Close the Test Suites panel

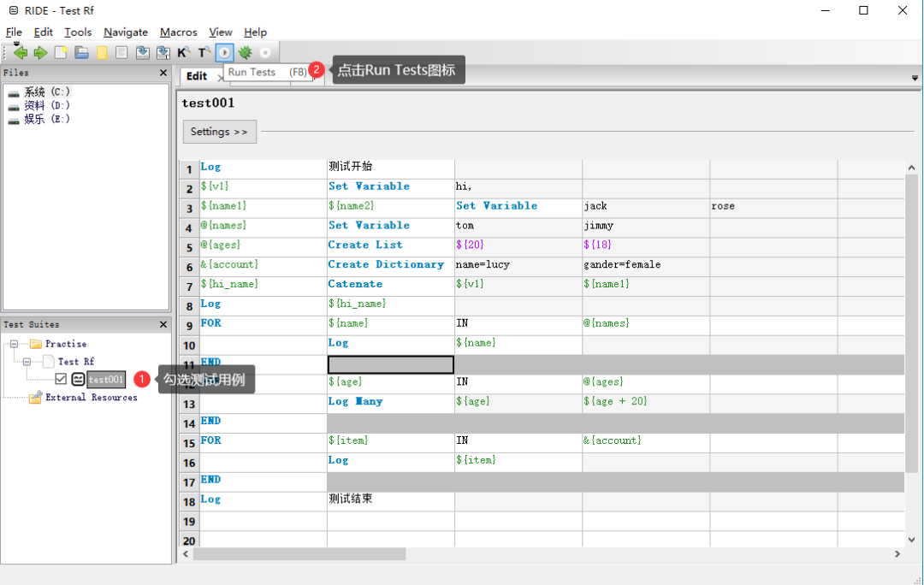[163, 325]
